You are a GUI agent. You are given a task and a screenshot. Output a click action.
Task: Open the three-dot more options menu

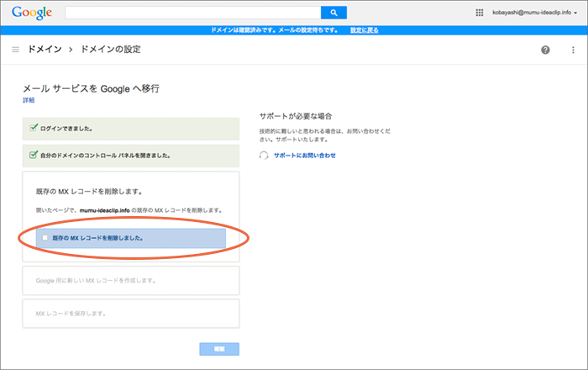573,50
